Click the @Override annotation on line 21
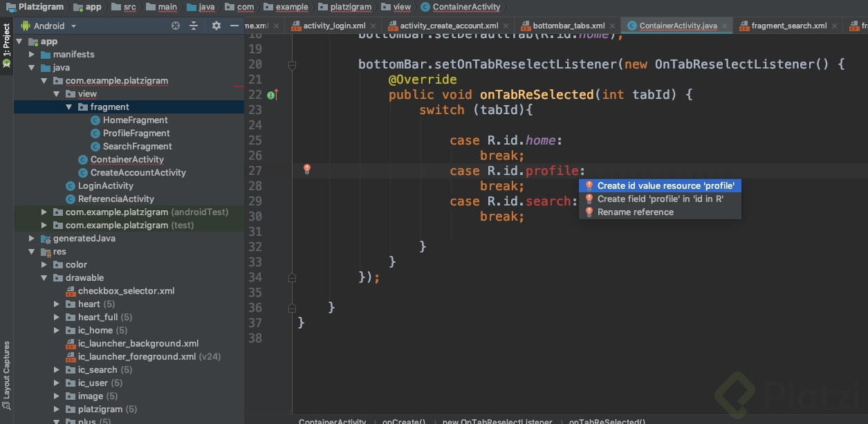The width and height of the screenshot is (868, 424). click(x=423, y=80)
